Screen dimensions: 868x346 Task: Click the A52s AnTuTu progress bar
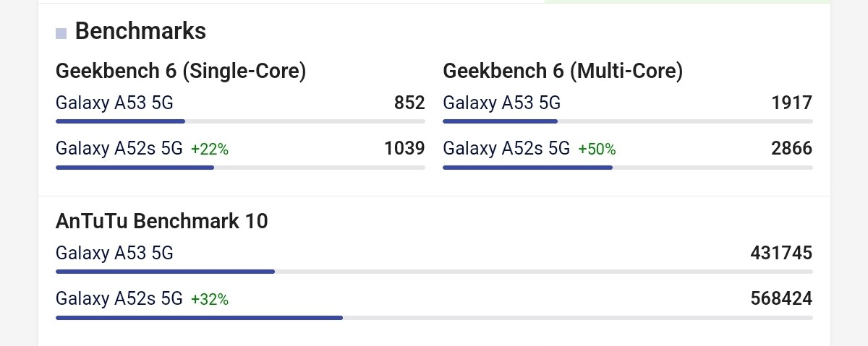(x=434, y=317)
